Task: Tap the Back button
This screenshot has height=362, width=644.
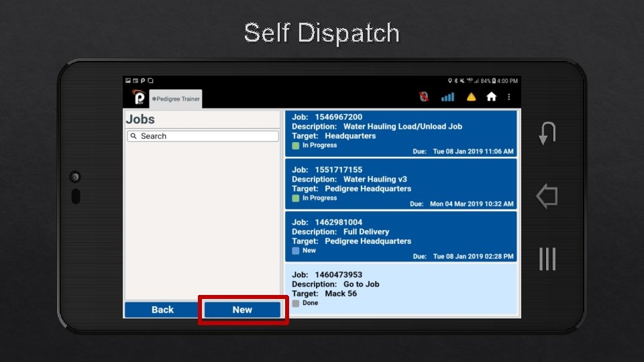Action: pyautogui.click(x=162, y=310)
